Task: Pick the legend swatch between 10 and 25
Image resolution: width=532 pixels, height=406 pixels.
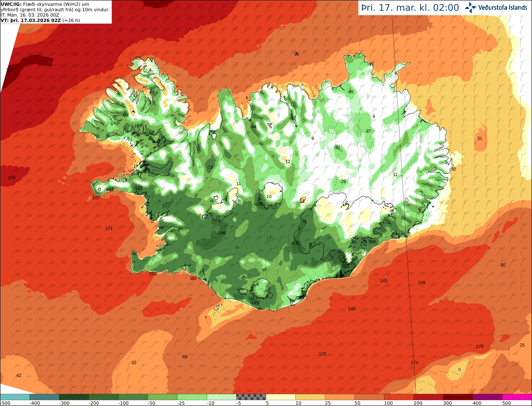Action: click(x=310, y=397)
